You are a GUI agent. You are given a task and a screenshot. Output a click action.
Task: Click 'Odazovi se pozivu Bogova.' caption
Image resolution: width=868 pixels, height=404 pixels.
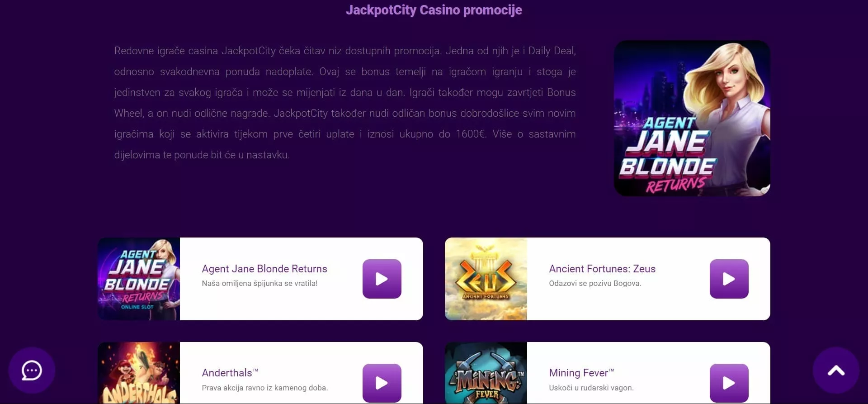click(x=595, y=283)
